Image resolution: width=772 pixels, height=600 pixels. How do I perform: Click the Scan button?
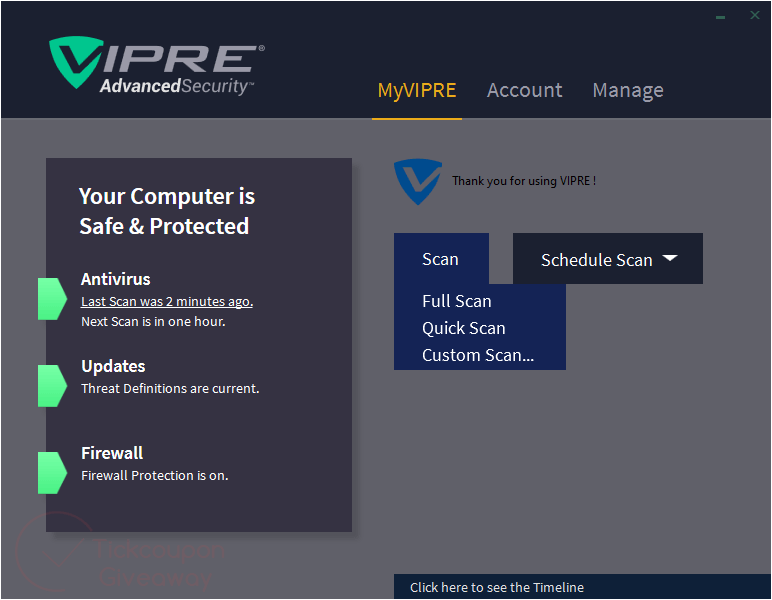(441, 258)
